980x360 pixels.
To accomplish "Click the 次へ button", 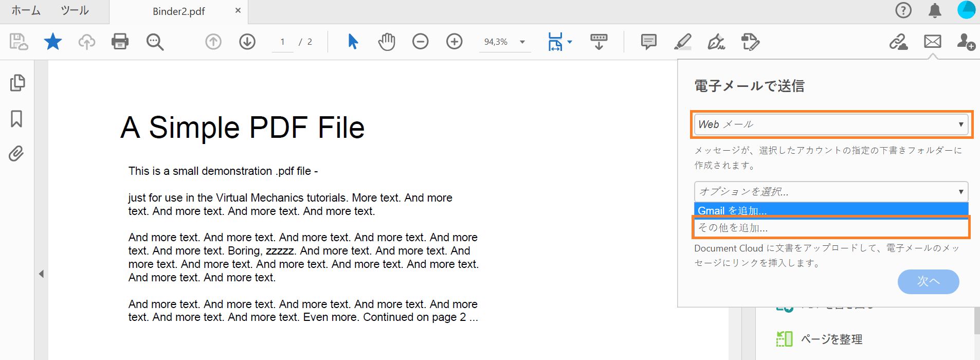I will click(x=928, y=281).
